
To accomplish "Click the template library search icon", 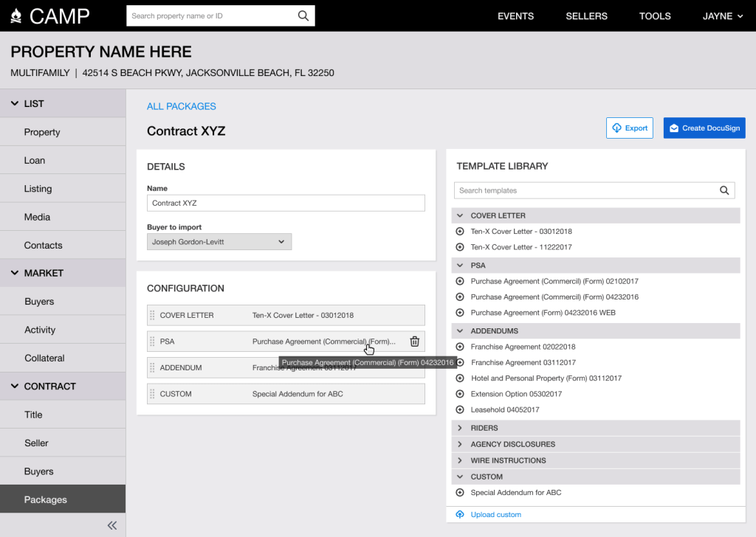I will [724, 190].
